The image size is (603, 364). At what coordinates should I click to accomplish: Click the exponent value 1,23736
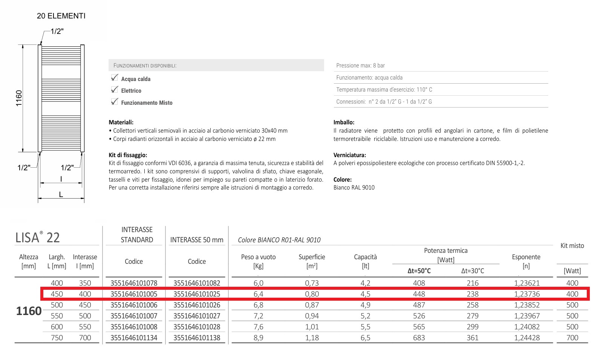[527, 294]
